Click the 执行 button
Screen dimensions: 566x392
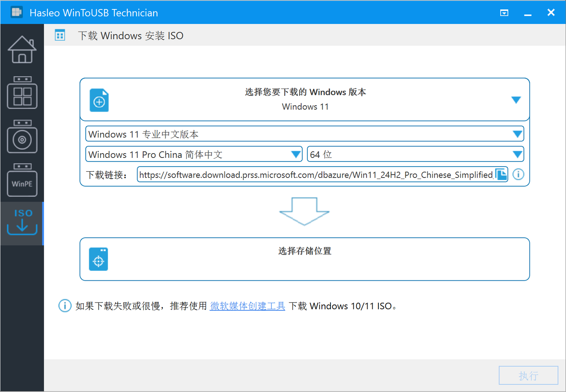(x=528, y=376)
